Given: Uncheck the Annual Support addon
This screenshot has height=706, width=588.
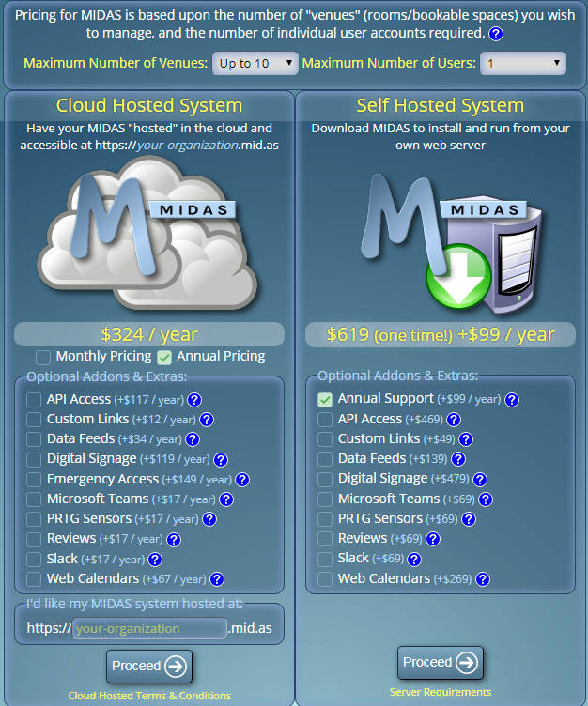Looking at the screenshot, I should point(325,399).
